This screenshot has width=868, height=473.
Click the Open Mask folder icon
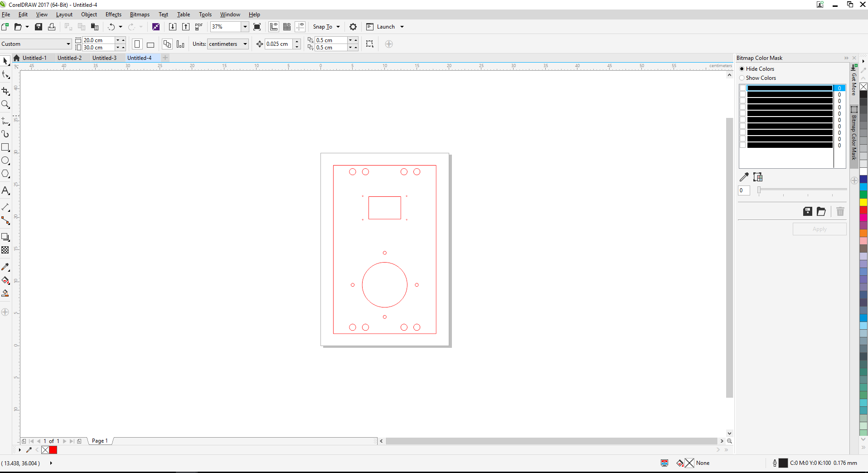click(821, 211)
